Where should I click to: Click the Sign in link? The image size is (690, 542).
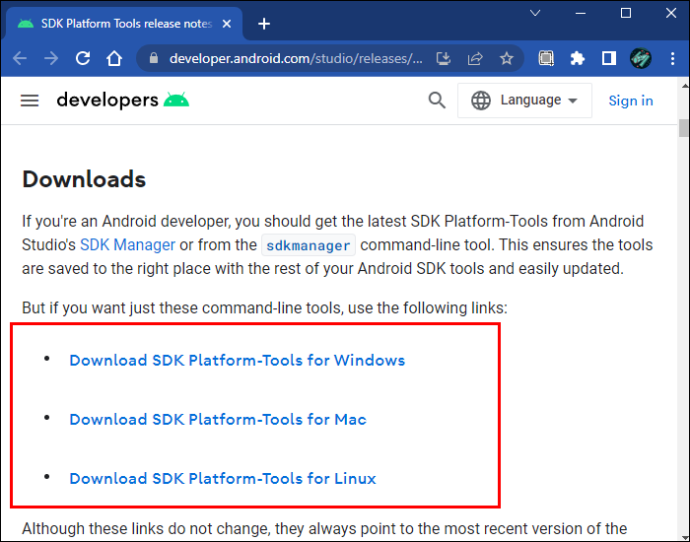point(631,101)
